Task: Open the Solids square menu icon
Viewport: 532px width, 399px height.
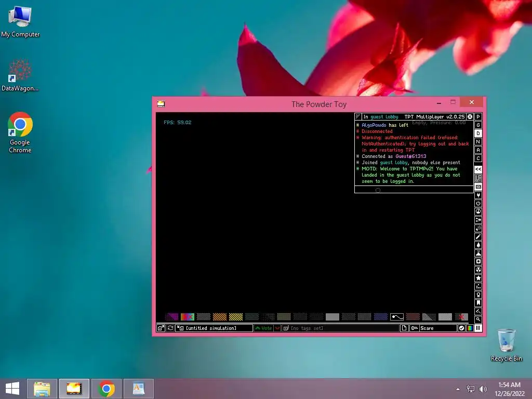Action: (478, 261)
